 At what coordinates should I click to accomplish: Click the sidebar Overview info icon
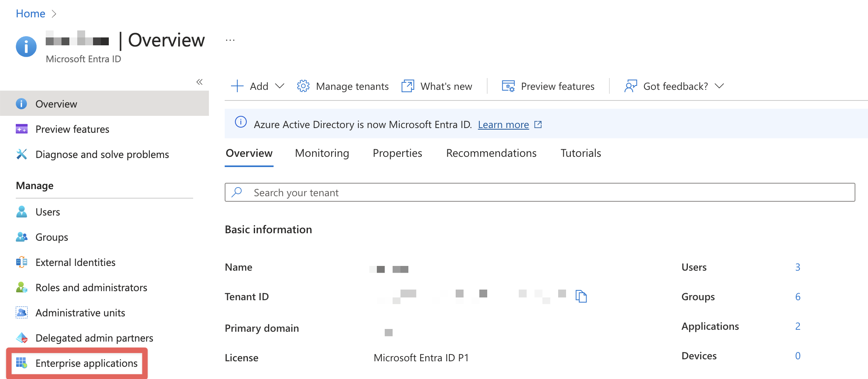(21, 104)
